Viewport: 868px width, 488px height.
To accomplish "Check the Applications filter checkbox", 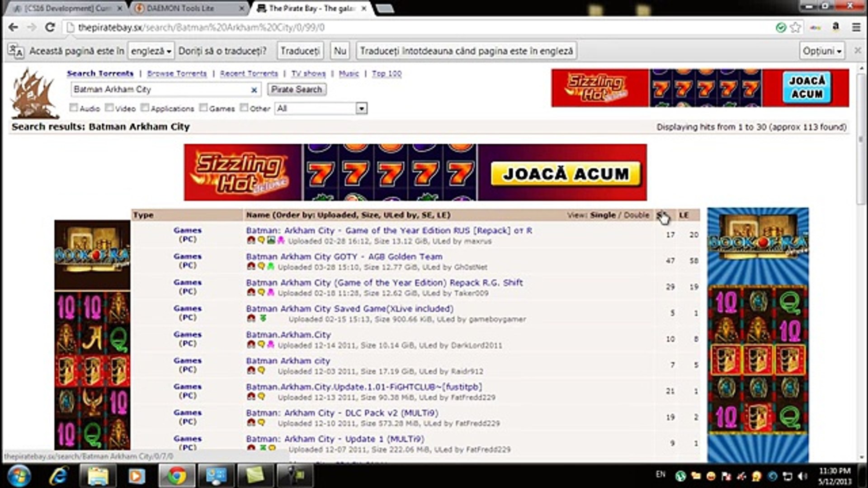I will click(145, 108).
